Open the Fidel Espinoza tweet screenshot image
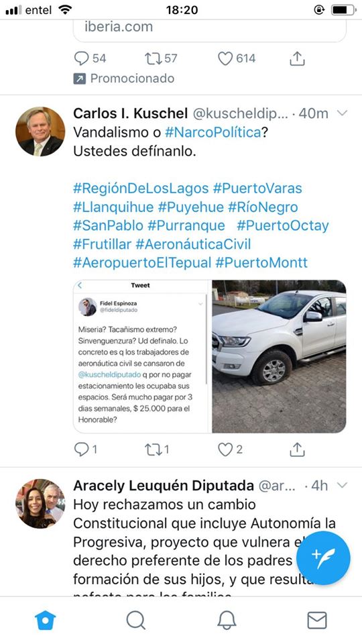Screen dimensions: 362x644 click(141, 356)
